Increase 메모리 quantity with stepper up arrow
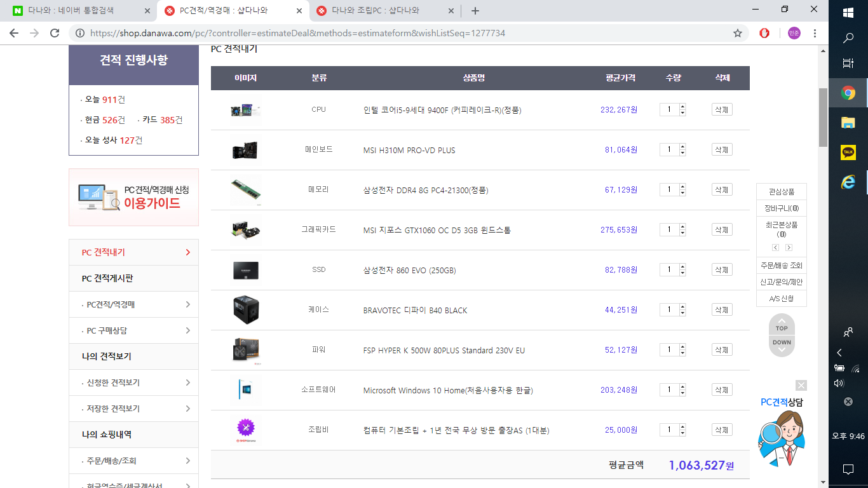This screenshot has height=488, width=868. [x=682, y=187]
